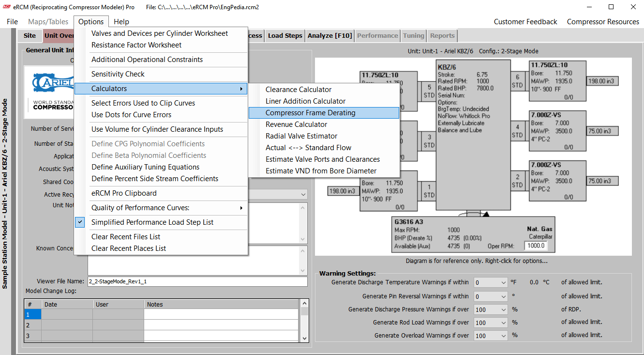Switch to the Site tab
The width and height of the screenshot is (644, 355).
point(30,35)
